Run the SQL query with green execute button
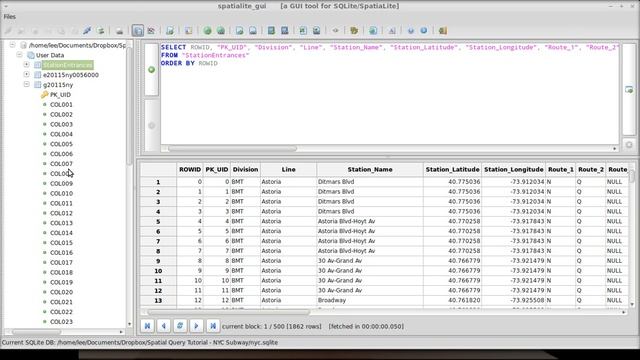The image size is (640, 360). click(x=151, y=70)
